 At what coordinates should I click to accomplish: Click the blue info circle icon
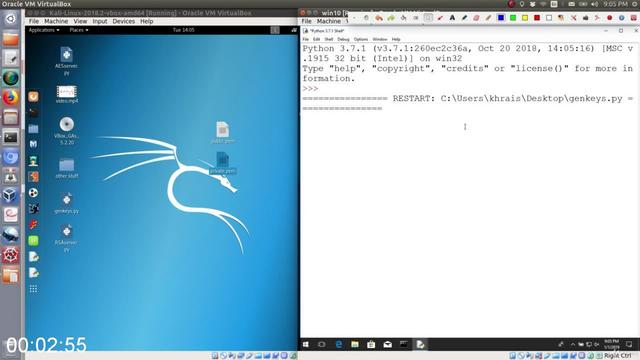coord(622,18)
